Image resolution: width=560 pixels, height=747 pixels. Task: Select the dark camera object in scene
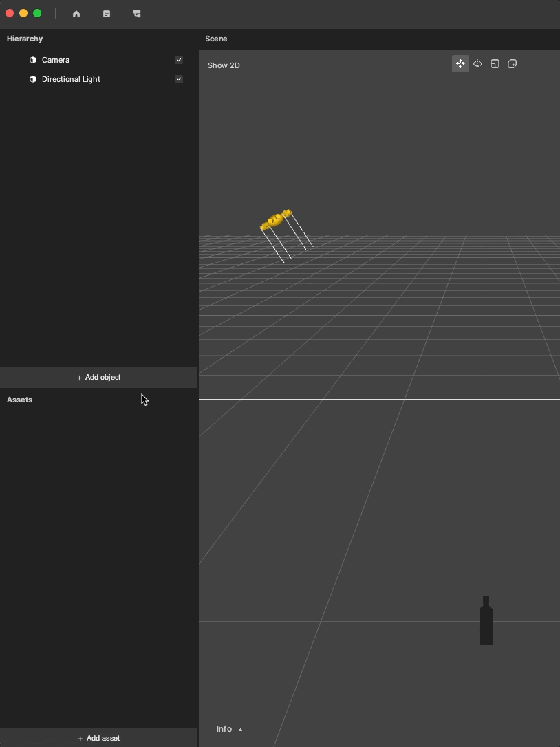point(486,620)
